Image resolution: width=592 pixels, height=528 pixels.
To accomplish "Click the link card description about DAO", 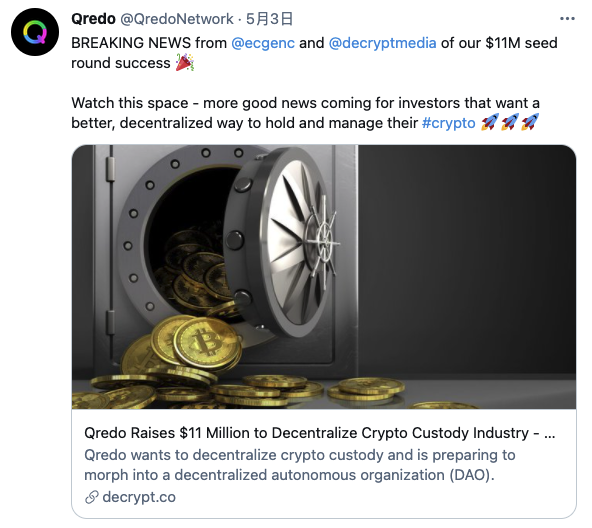I will (x=300, y=465).
